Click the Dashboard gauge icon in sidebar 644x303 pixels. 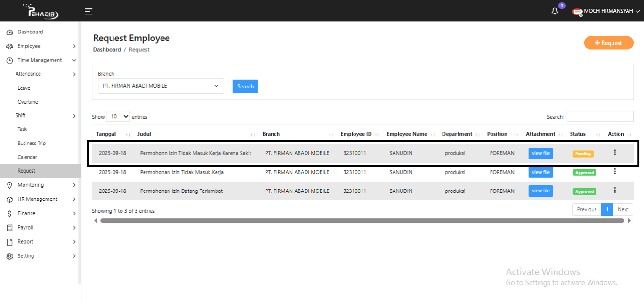tap(9, 32)
